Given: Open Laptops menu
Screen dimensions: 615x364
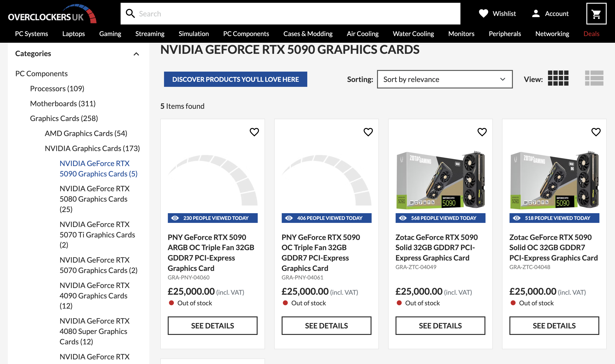Looking at the screenshot, I should coord(74,33).
